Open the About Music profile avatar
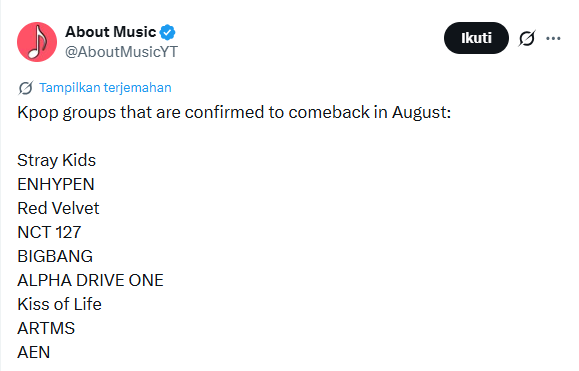The width and height of the screenshot is (579, 371). 37,42
